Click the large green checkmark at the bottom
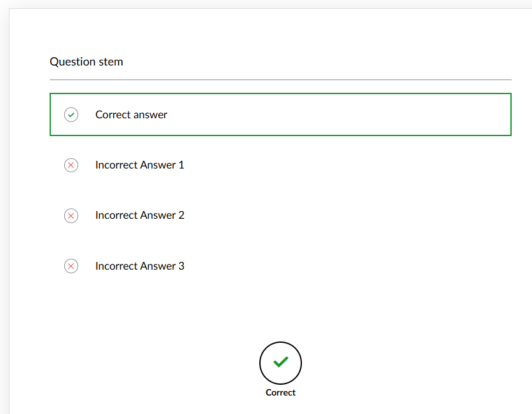 point(280,362)
